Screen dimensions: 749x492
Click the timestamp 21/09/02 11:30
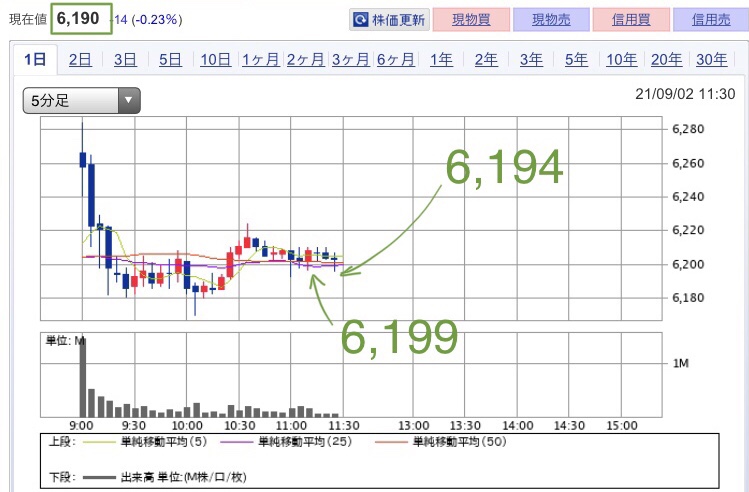coord(685,94)
